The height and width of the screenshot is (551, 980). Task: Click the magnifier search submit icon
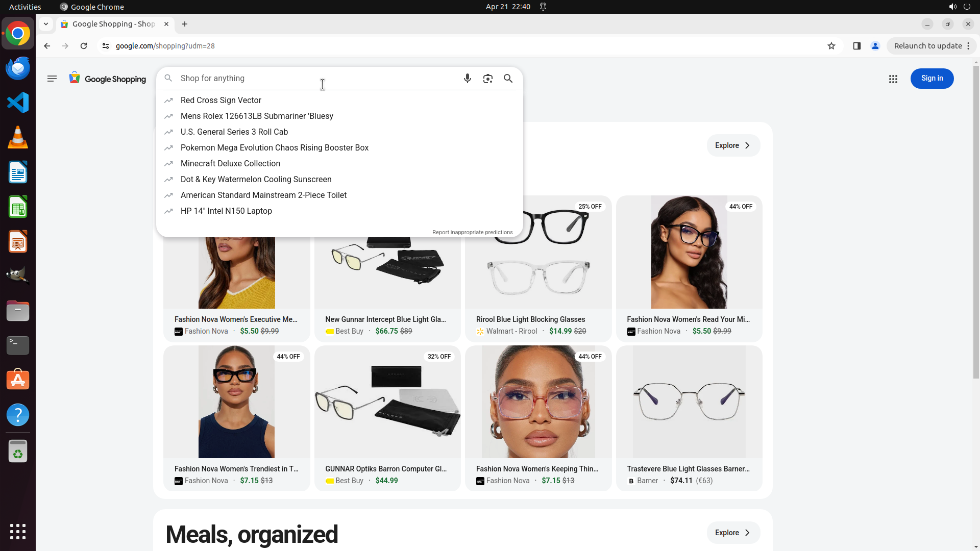(508, 79)
